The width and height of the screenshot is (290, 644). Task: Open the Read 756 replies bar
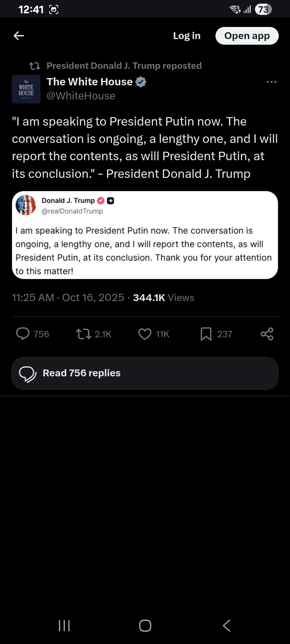point(145,373)
